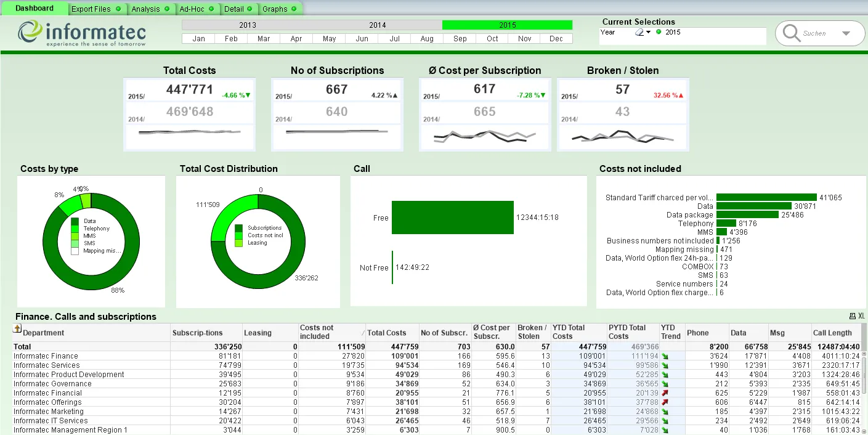This screenshot has width=868, height=435.
Task: Select month Apr
Action: point(296,39)
